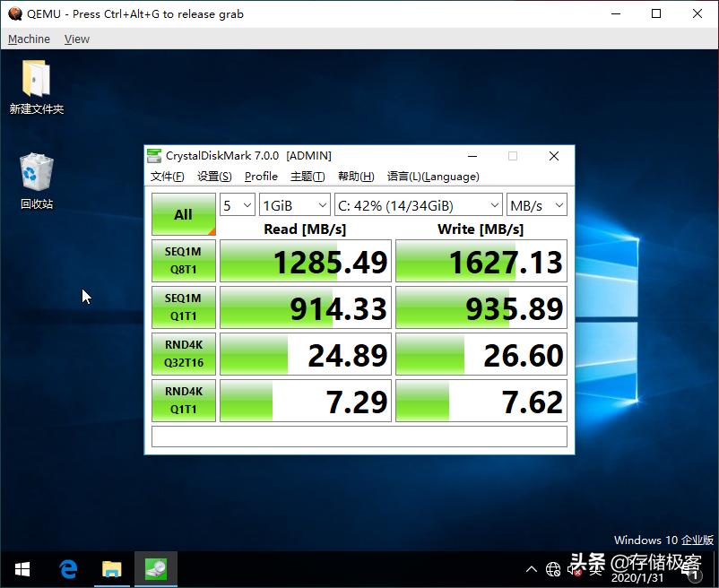Expand the test count dropdown showing 5

(238, 205)
